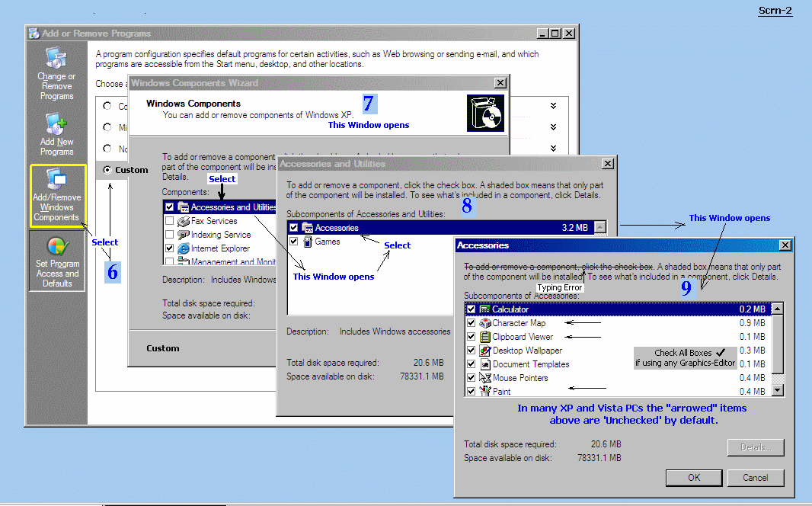Select the Calculator list row text
This screenshot has width=812, height=506.
[510, 309]
